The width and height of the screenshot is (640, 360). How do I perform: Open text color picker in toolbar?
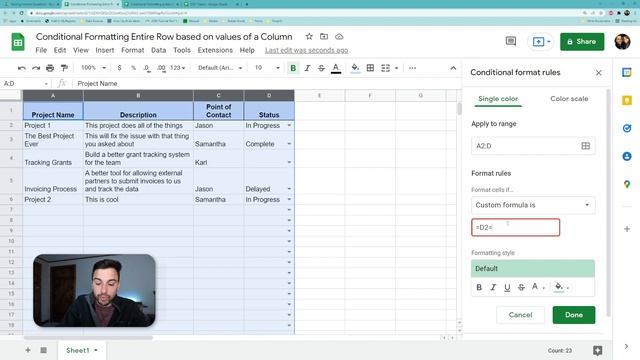336,68
